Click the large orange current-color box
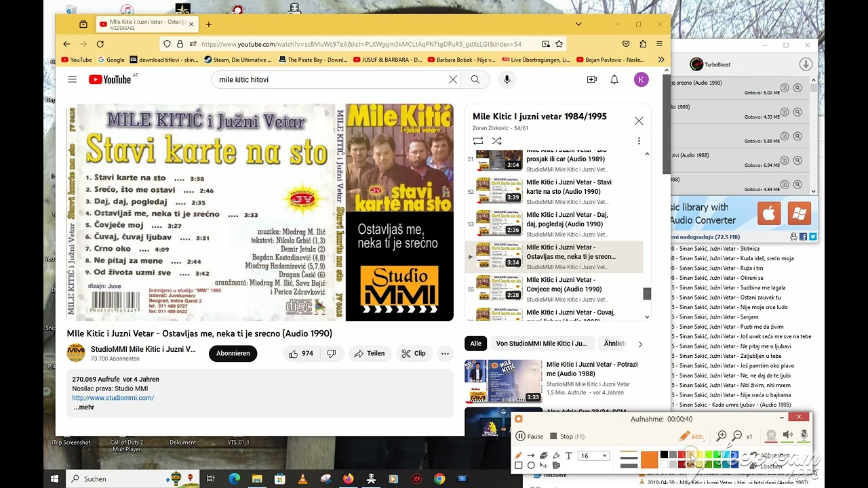 649,459
